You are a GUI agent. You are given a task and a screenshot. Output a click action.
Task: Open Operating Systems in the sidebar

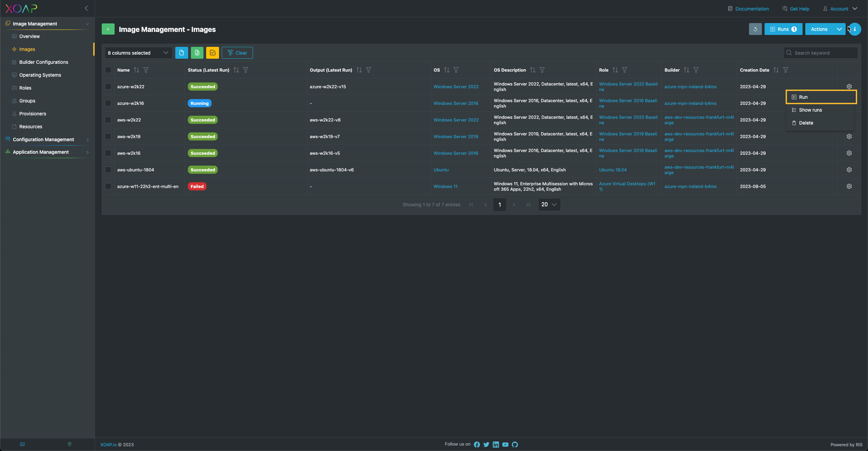tap(40, 75)
